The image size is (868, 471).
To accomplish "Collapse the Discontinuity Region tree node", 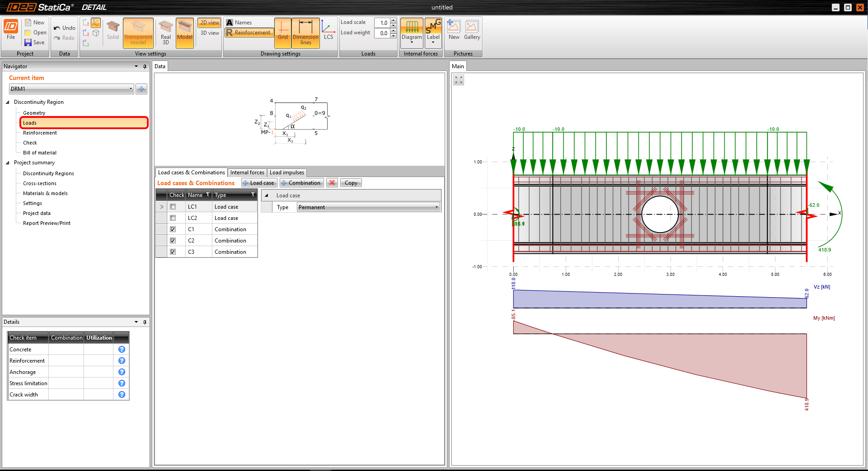I will (x=8, y=103).
